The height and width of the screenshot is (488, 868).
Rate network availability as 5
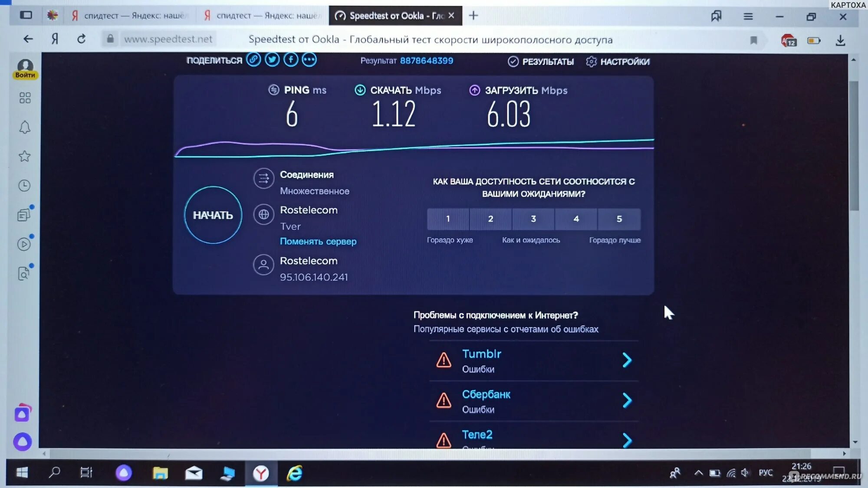point(619,219)
